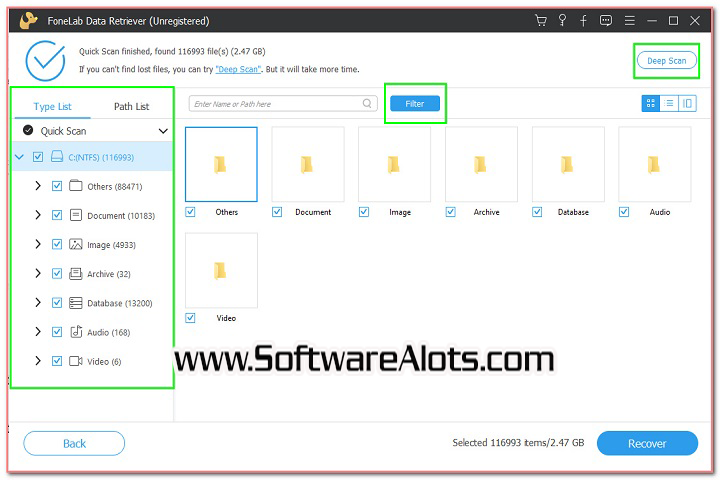Uncheck Document (10183) checkbox in tree
This screenshot has width=720, height=480.
(x=57, y=215)
